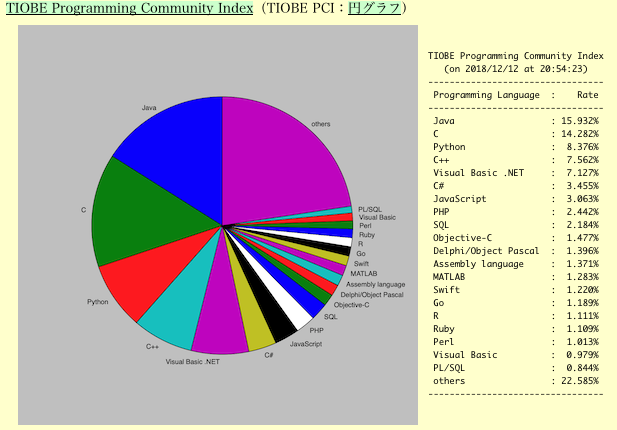Screen dimensions: 617x430
Task: Select the 'JavaScript' pie chart label
Action: click(x=306, y=344)
